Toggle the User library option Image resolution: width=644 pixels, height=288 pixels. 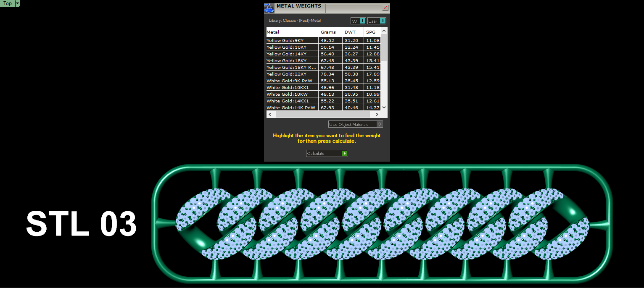pyautogui.click(x=377, y=21)
